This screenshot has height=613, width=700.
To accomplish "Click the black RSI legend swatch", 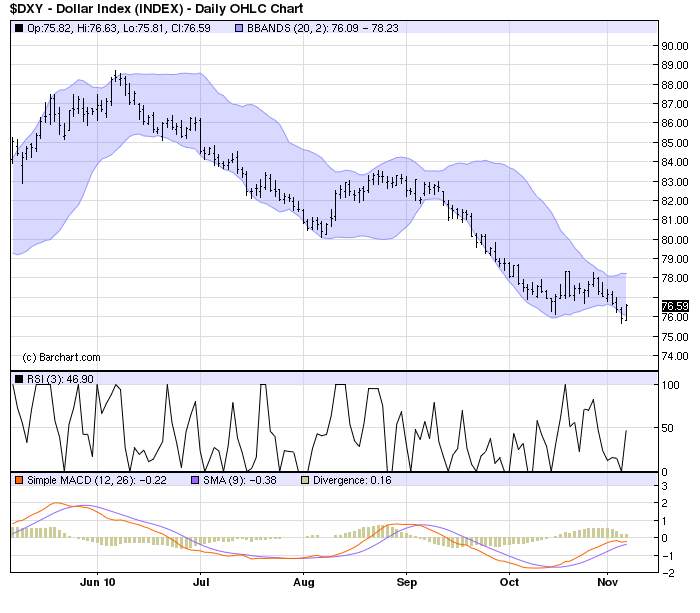I will coord(19,379).
